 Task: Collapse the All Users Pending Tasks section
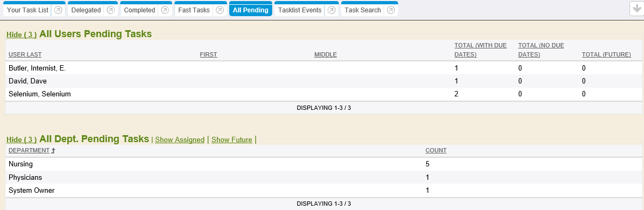pos(22,35)
